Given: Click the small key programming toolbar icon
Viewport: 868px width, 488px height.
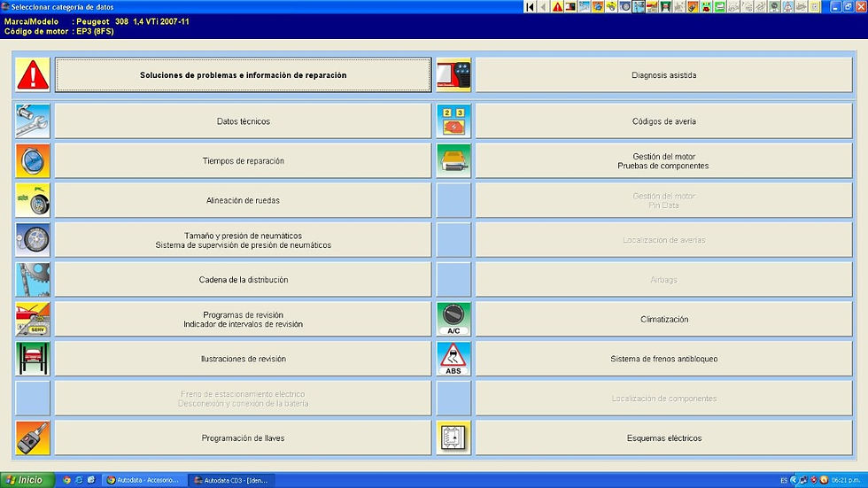Looking at the screenshot, I should tap(693, 6).
